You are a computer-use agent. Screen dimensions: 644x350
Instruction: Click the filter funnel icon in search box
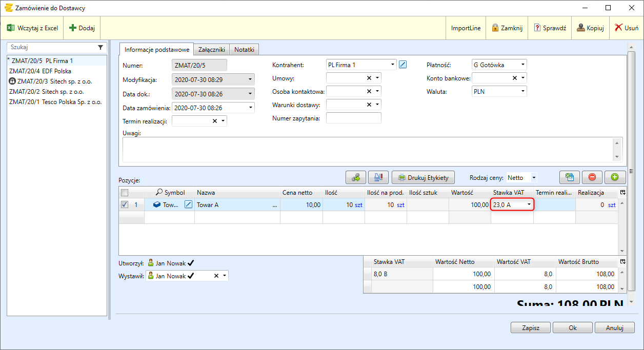point(100,47)
